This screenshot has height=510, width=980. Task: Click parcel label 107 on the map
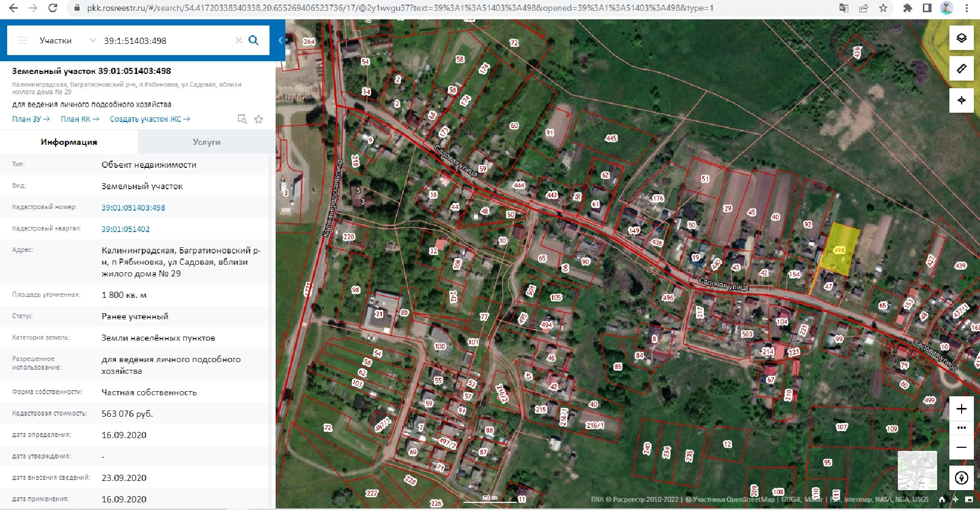[842, 427]
